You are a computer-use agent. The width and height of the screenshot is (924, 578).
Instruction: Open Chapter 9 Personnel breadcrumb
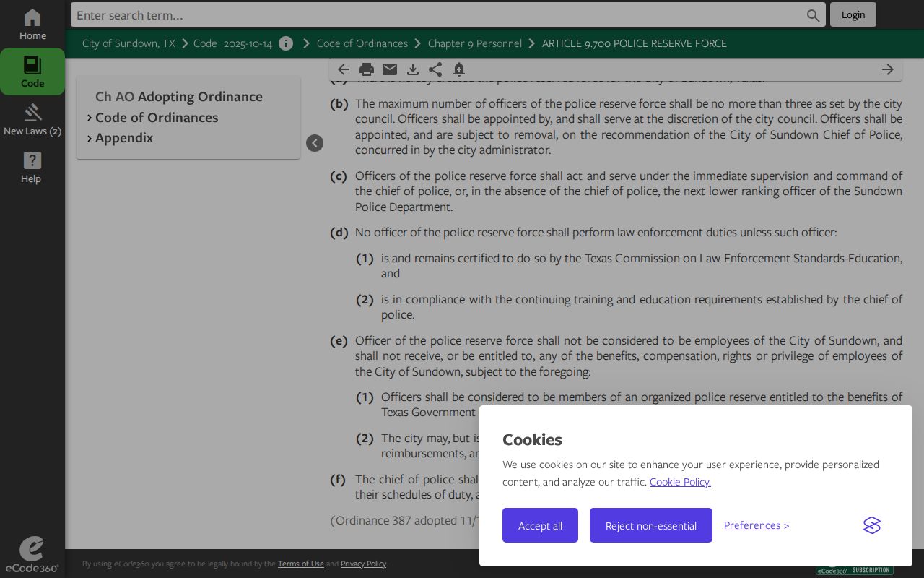pos(475,43)
